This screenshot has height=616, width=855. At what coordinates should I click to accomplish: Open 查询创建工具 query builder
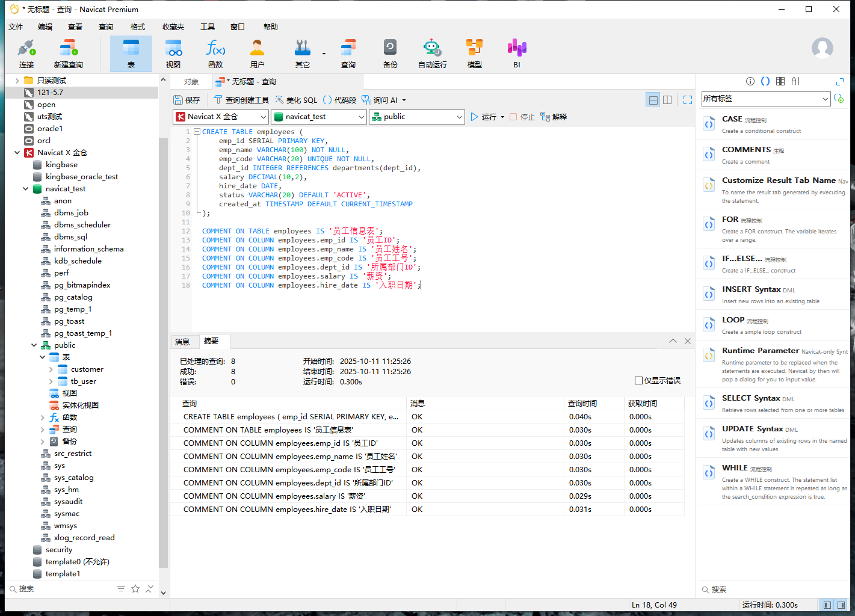pos(241,100)
